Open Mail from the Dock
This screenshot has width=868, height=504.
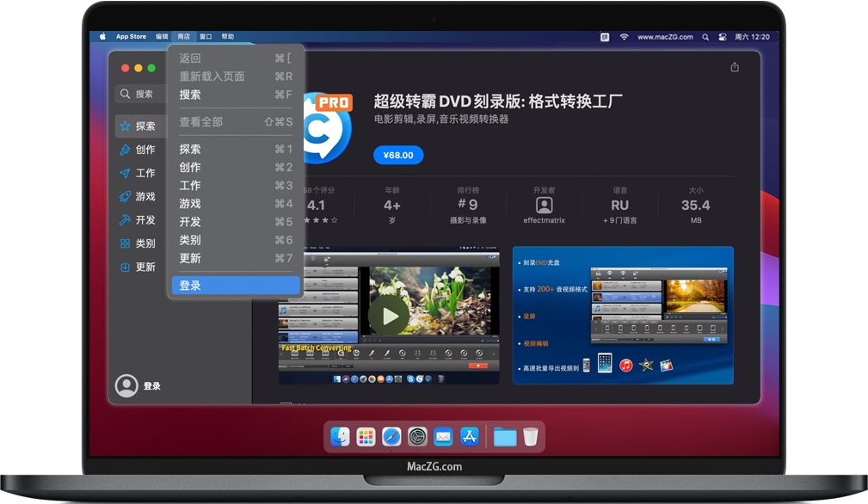(x=443, y=437)
